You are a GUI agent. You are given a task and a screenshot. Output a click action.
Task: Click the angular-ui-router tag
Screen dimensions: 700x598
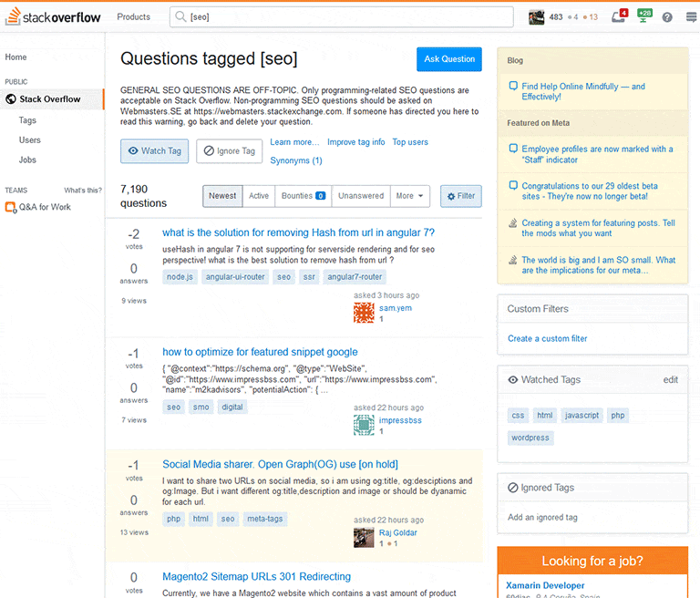coord(235,277)
